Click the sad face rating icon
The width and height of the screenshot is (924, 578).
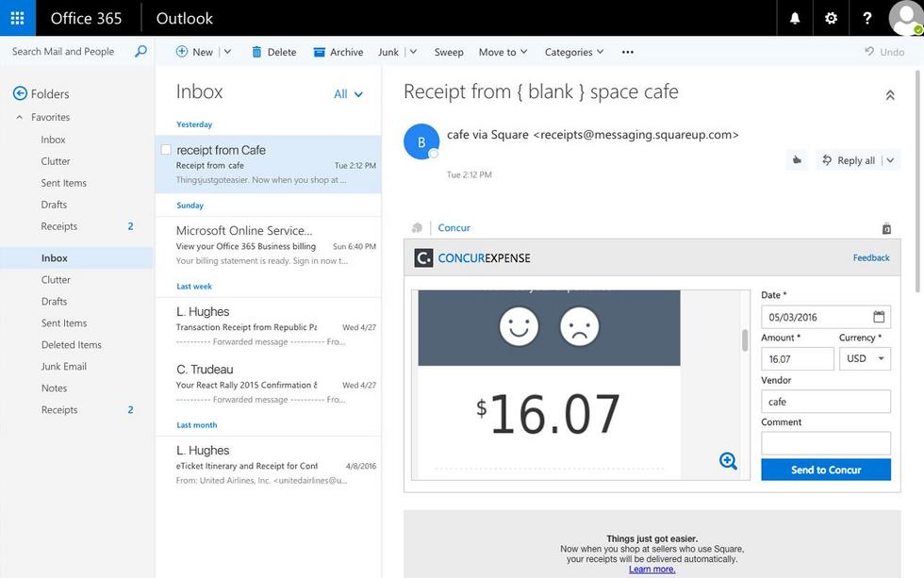579,326
